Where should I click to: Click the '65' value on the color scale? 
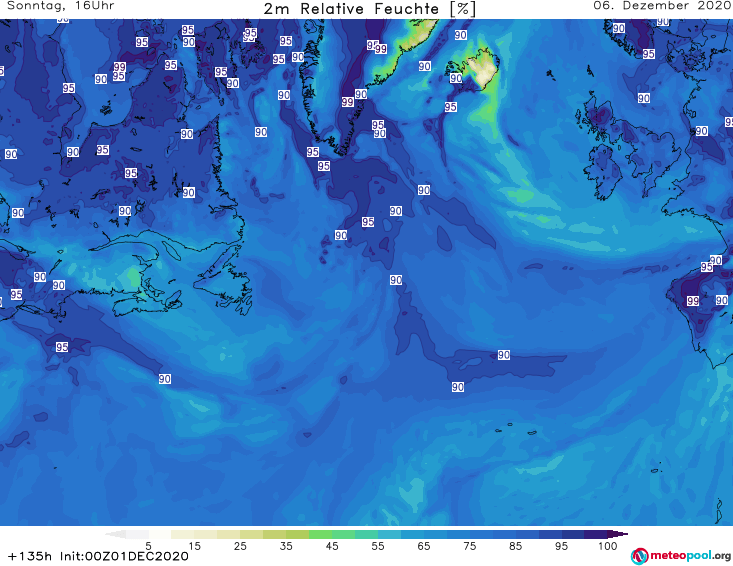pos(424,546)
